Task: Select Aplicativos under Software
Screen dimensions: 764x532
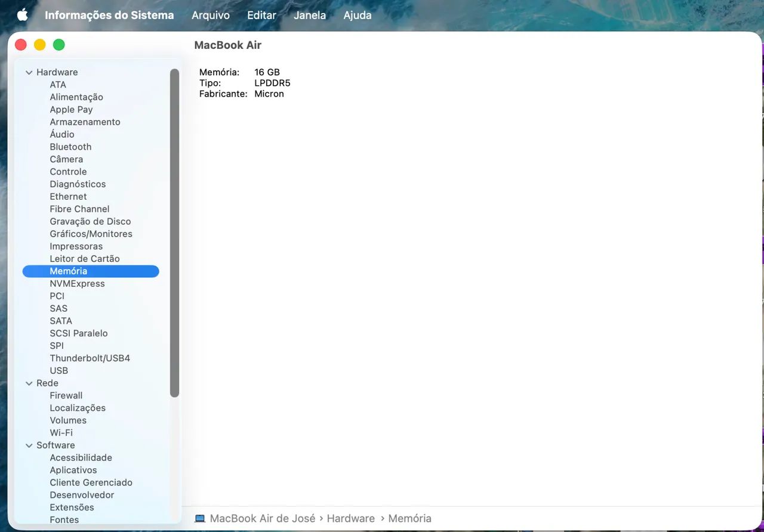Action: tap(73, 471)
